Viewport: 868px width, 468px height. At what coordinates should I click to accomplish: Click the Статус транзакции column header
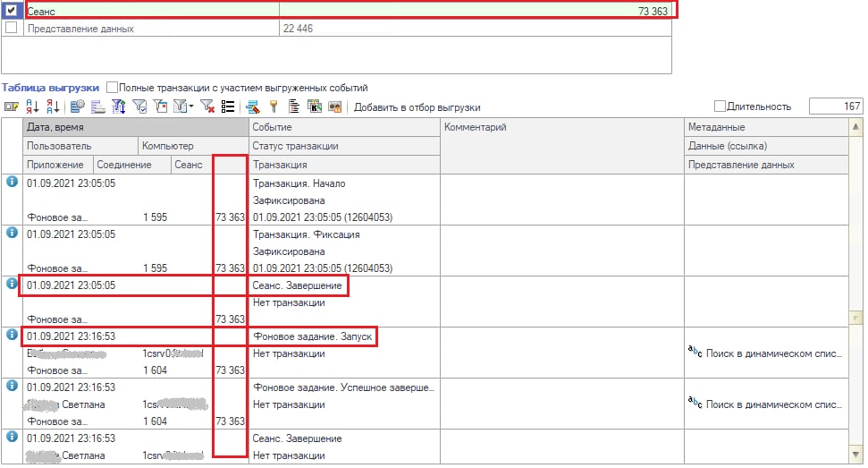[344, 146]
